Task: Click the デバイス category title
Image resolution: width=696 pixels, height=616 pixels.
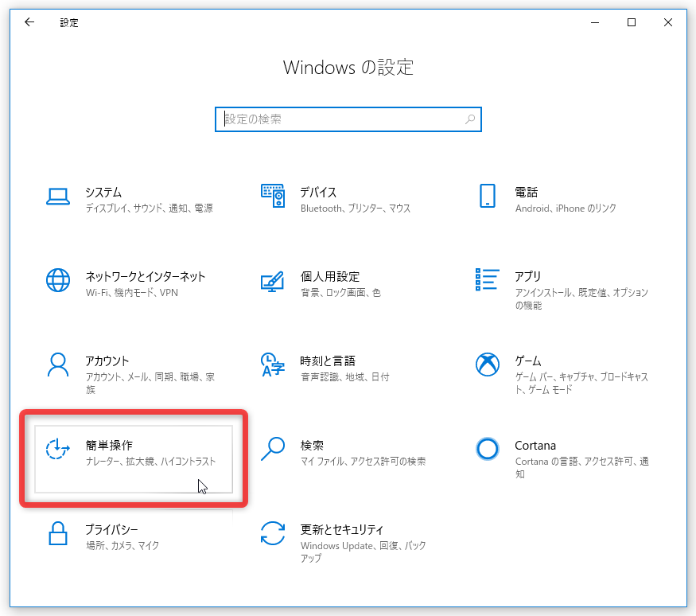Action: pyautogui.click(x=318, y=193)
